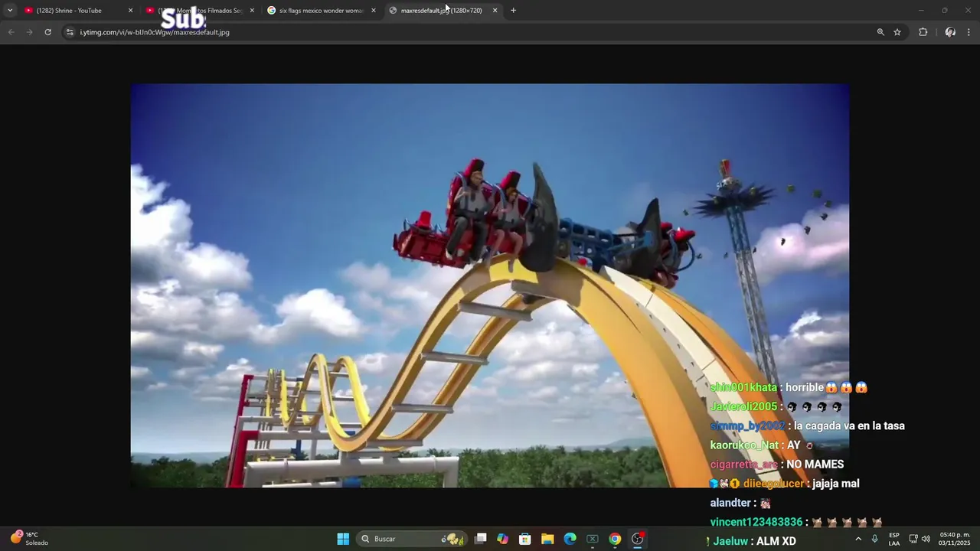Go back to previous page
The image size is (980, 551).
(11, 32)
